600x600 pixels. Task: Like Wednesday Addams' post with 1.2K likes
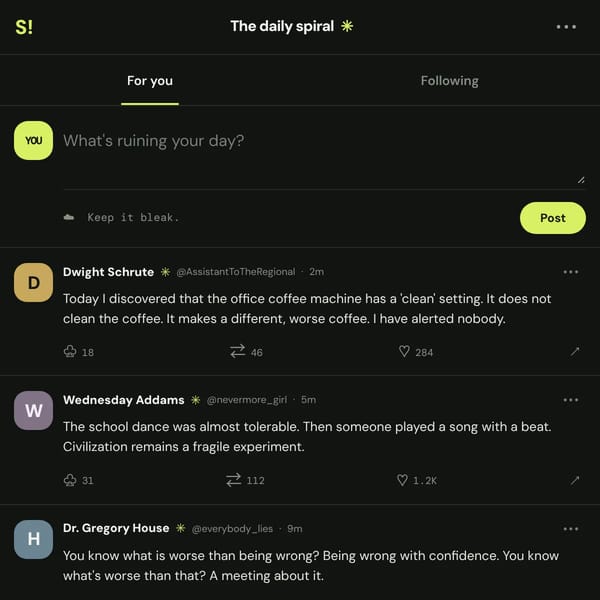coord(402,480)
